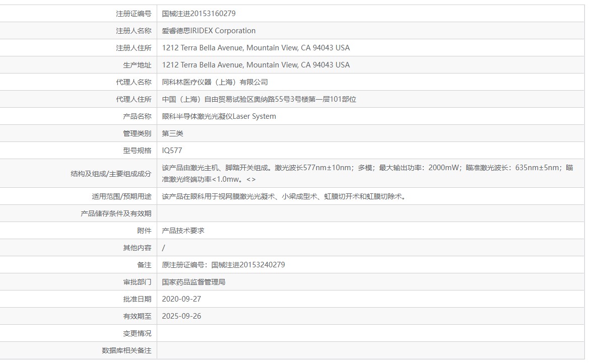Select the address in the 生产地址 row

[255, 65]
